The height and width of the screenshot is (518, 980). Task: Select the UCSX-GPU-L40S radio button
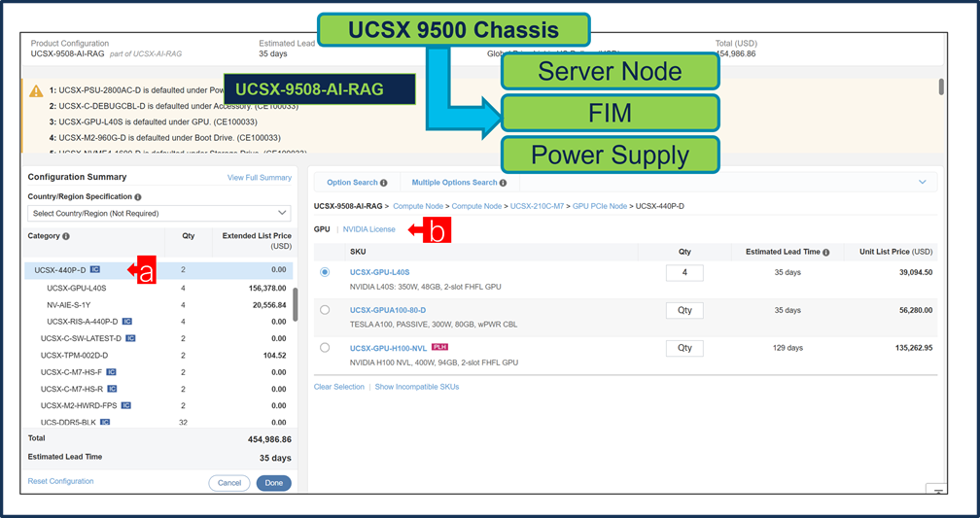pos(325,272)
